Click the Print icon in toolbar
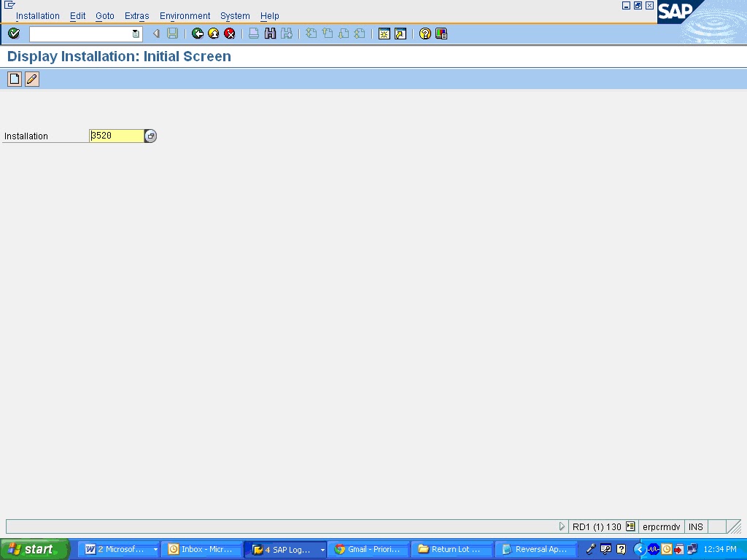The width and height of the screenshot is (747, 560). [254, 34]
